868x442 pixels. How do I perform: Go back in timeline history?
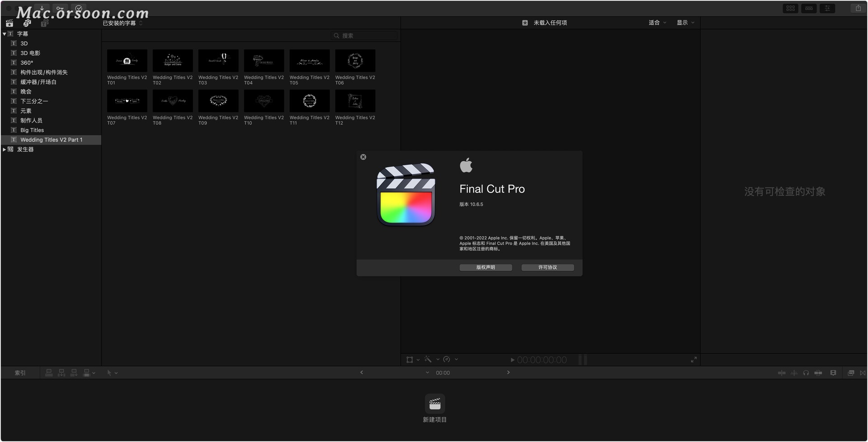point(361,372)
